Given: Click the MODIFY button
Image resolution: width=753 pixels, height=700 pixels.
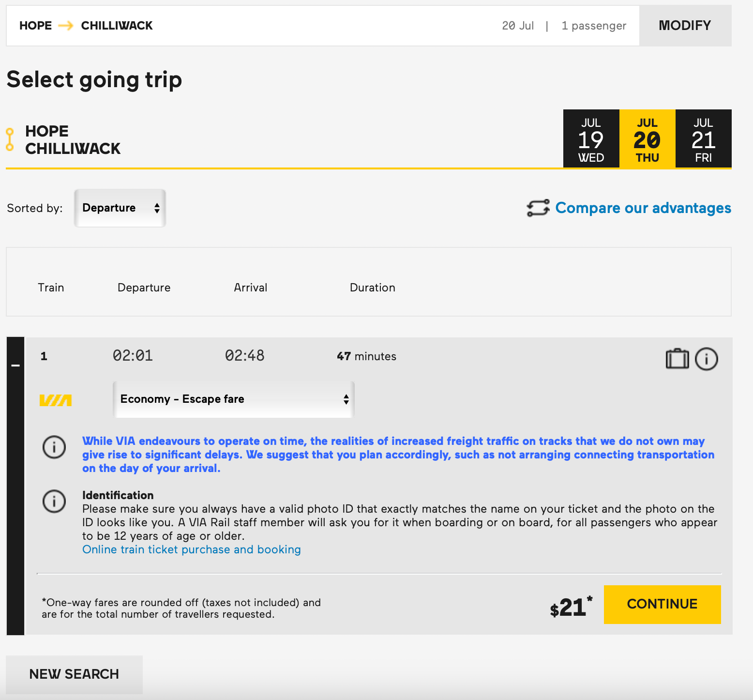Looking at the screenshot, I should [685, 26].
